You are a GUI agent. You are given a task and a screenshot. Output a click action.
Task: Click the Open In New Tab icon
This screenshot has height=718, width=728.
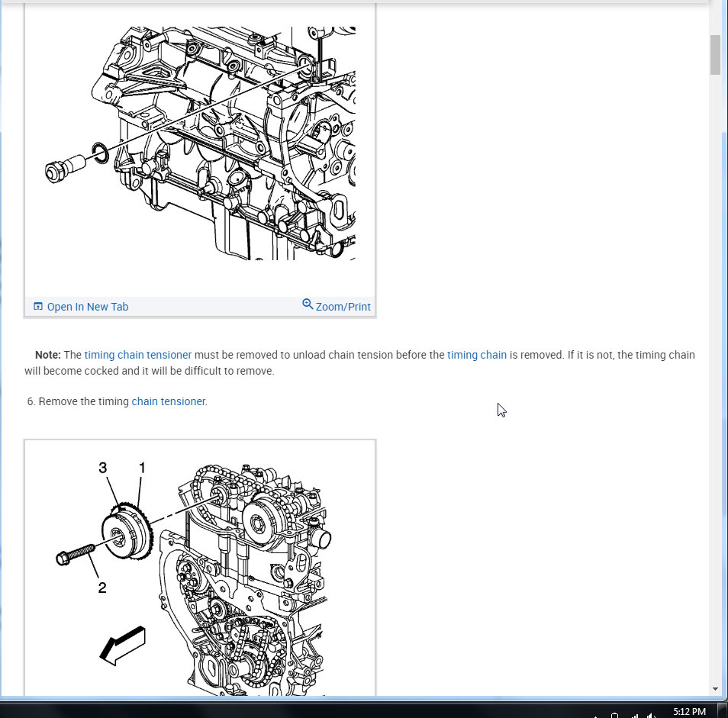pyautogui.click(x=37, y=305)
